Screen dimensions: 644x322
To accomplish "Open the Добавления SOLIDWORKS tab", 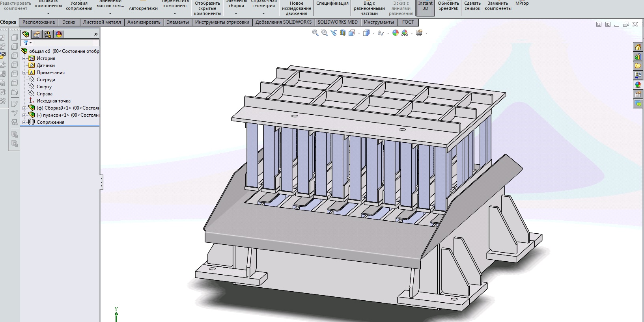I will pyautogui.click(x=284, y=22).
